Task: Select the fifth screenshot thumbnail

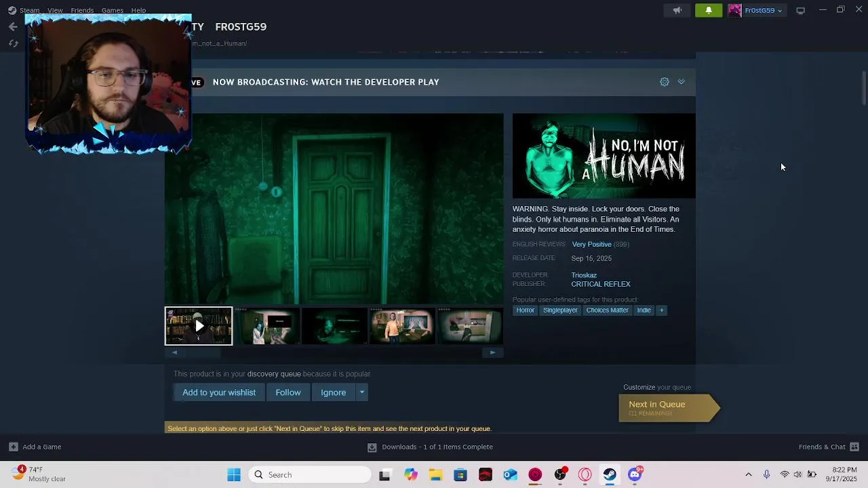Action: (x=470, y=326)
